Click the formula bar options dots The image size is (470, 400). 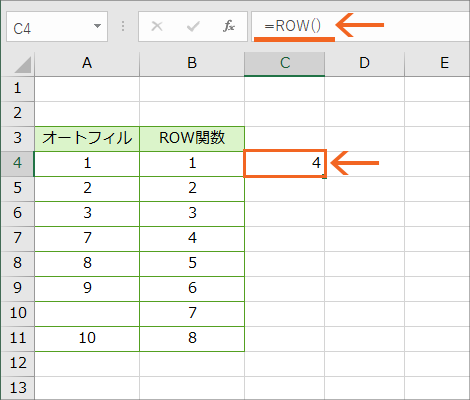pyautogui.click(x=123, y=26)
